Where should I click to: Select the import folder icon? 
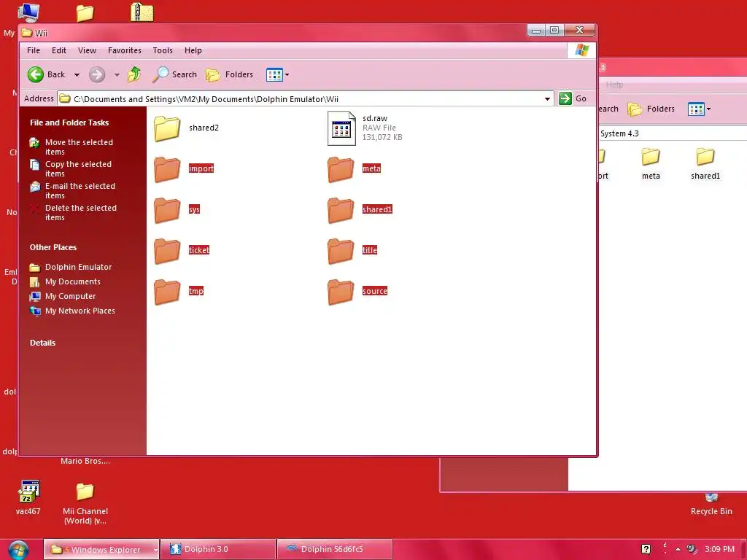coord(167,169)
